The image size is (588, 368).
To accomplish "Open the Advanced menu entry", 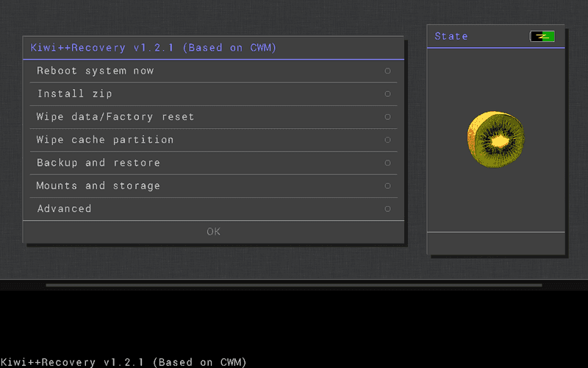I will (213, 209).
